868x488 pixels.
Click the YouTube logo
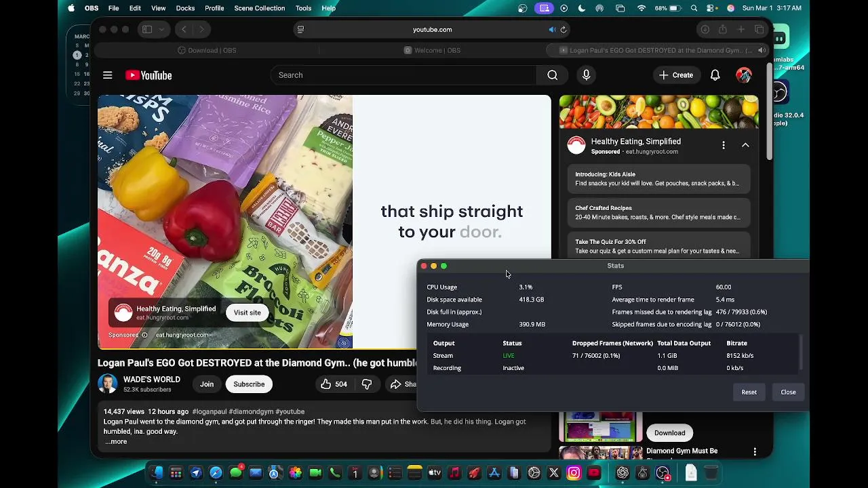coord(149,75)
